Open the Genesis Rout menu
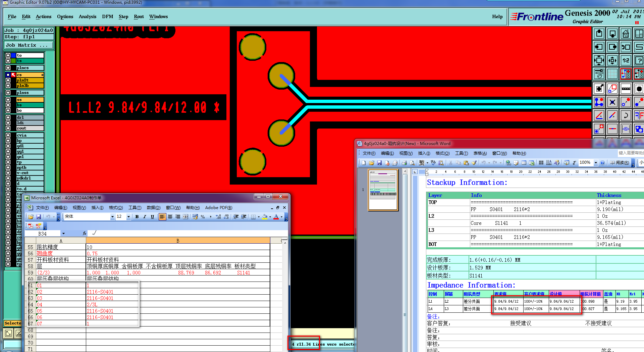The height and width of the screenshot is (352, 644). [139, 16]
